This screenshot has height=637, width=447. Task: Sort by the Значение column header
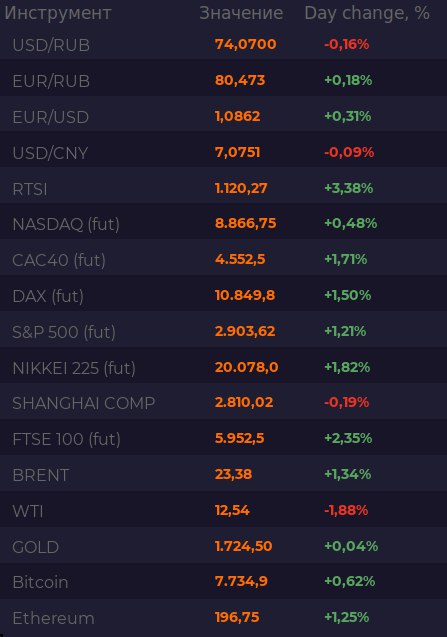click(241, 13)
